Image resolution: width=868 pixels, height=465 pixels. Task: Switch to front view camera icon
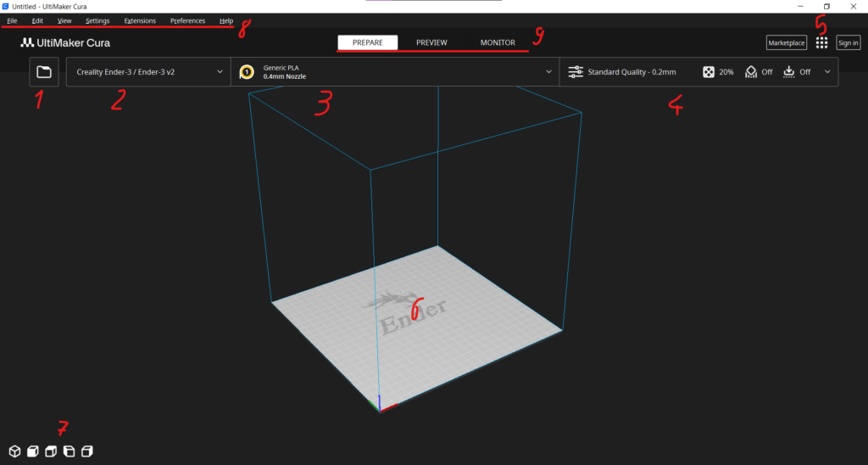[x=33, y=451]
